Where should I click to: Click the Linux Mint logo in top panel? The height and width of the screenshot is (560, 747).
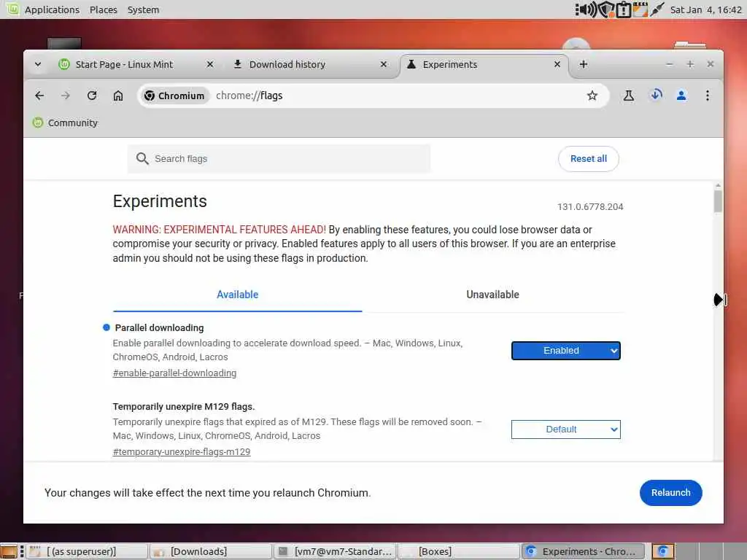12,9
